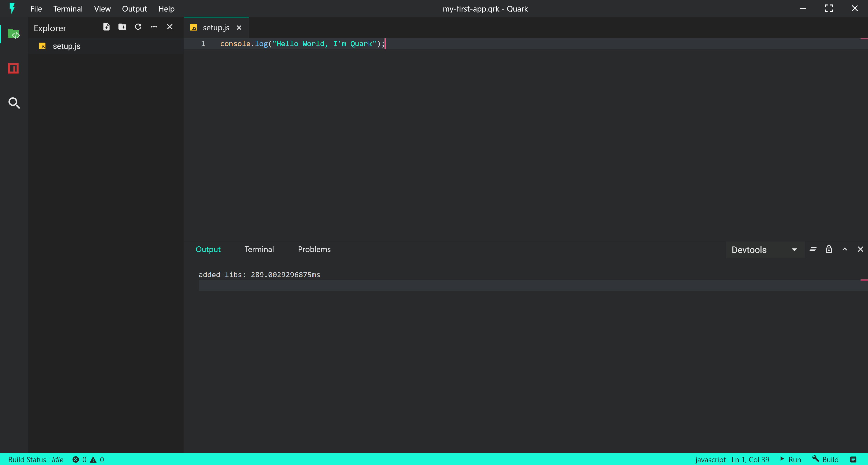Viewport: 868px width, 465px height.
Task: Maximize the bottom panel with chevron up
Action: tap(844, 249)
